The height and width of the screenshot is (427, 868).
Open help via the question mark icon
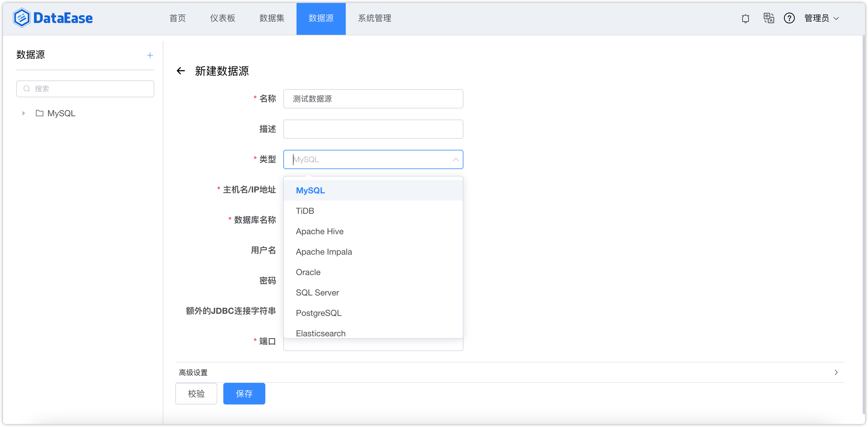[x=789, y=18]
